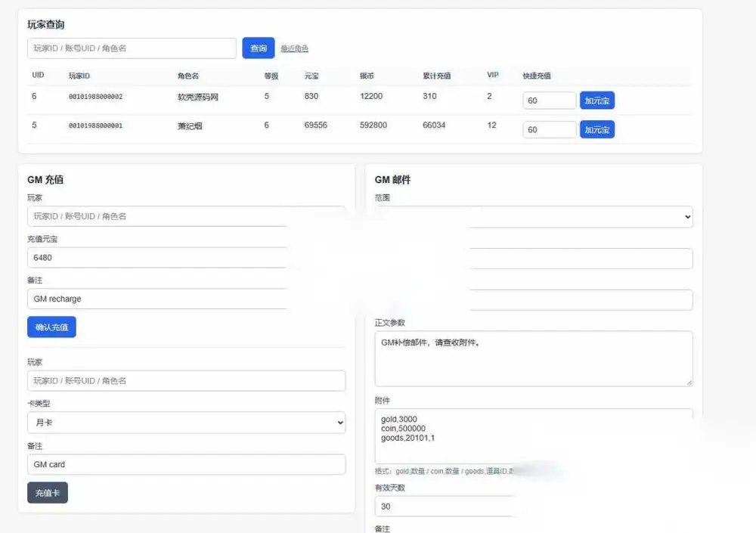The image size is (756, 533).
Task: Click the 充值元宝 field showing 6480
Action: [187, 258]
